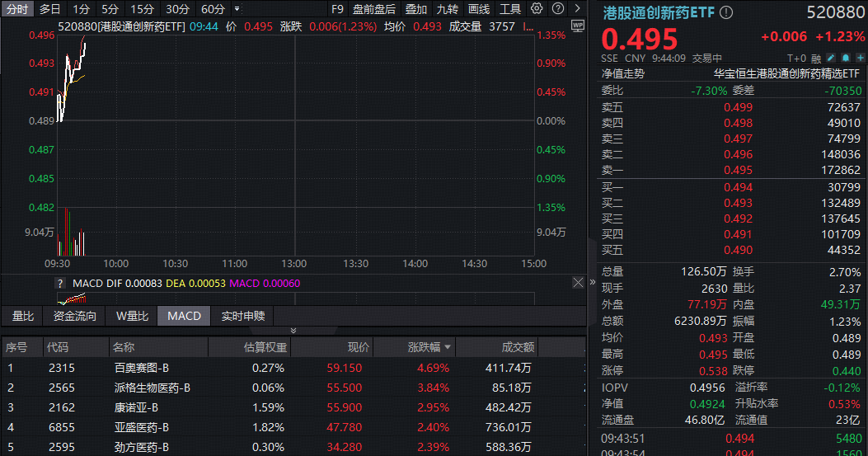Toggle the 盘前盘后 pre/post-market display
868x456 pixels.
373,9
